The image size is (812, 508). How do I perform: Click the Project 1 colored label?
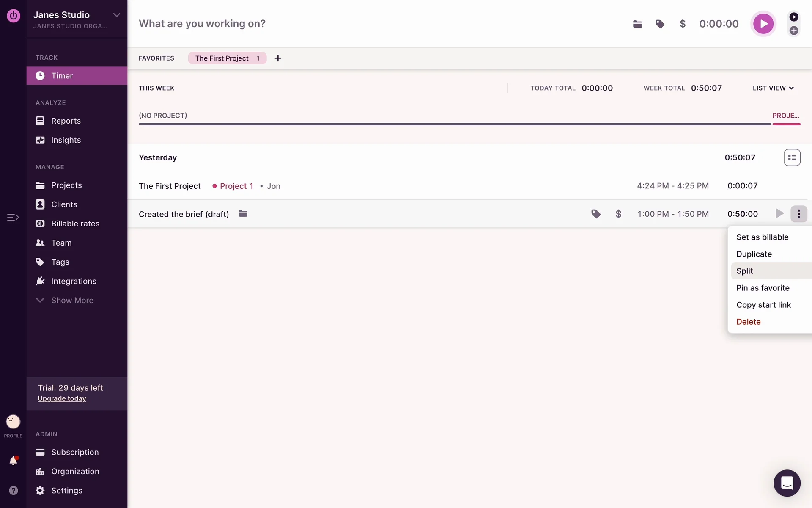236,186
